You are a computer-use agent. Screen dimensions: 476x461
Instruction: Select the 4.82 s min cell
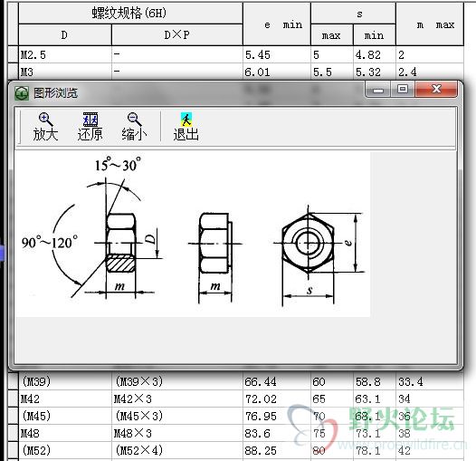click(375, 54)
